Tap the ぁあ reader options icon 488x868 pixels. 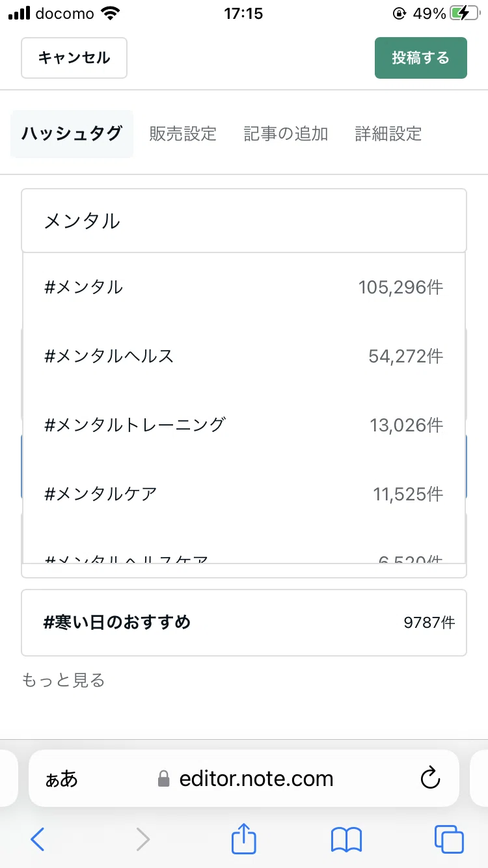(x=61, y=779)
